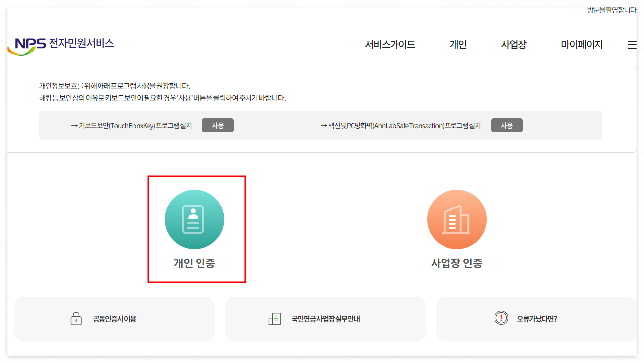Open the 서비스가이드 menu
This screenshot has height=363, width=644.
390,44
